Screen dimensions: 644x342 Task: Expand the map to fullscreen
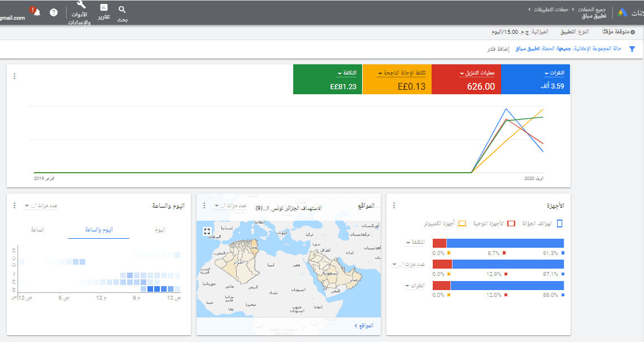coord(207,232)
